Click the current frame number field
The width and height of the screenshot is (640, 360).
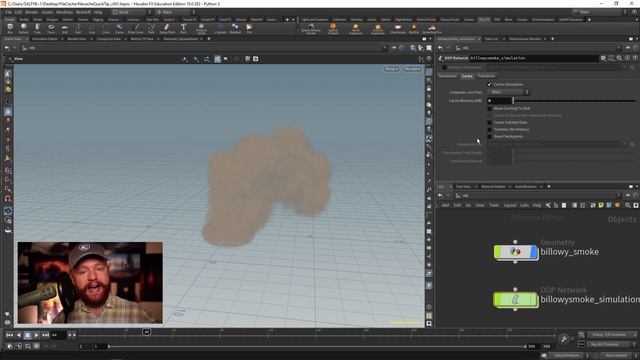click(x=58, y=335)
